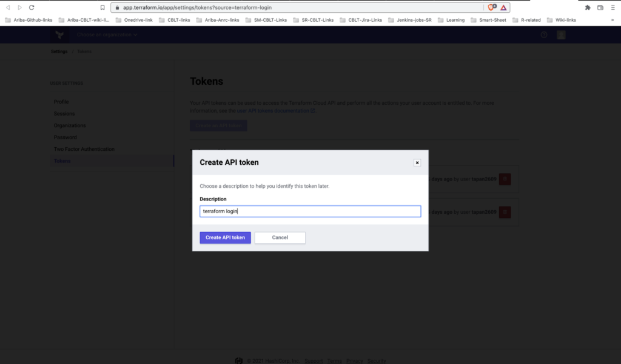Show hidden bookmarks with the overflow chevron
621x364 pixels.
click(x=613, y=20)
